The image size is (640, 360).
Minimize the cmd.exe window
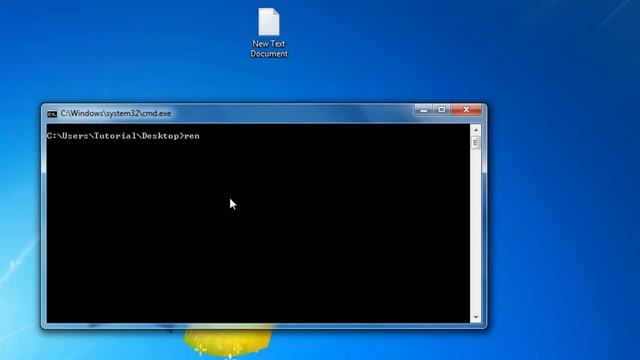point(424,110)
